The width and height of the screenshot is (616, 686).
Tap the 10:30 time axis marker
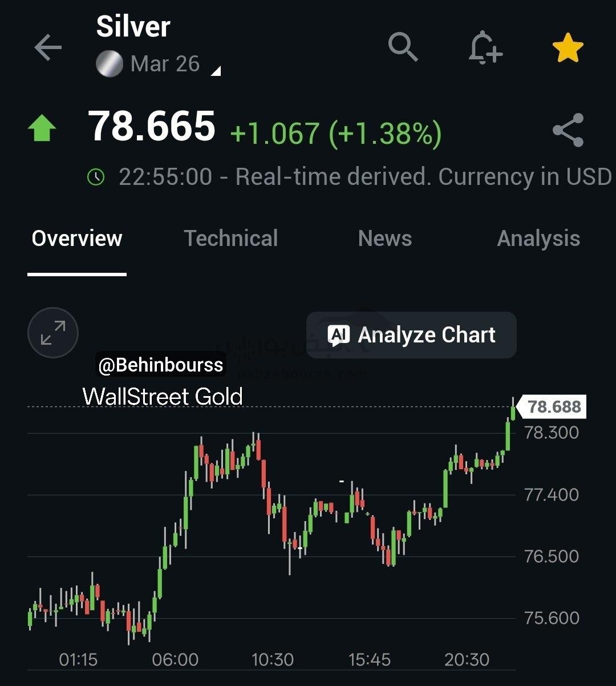coord(272,660)
